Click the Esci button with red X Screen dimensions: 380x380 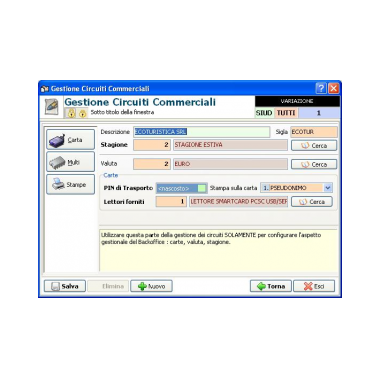[314, 286]
